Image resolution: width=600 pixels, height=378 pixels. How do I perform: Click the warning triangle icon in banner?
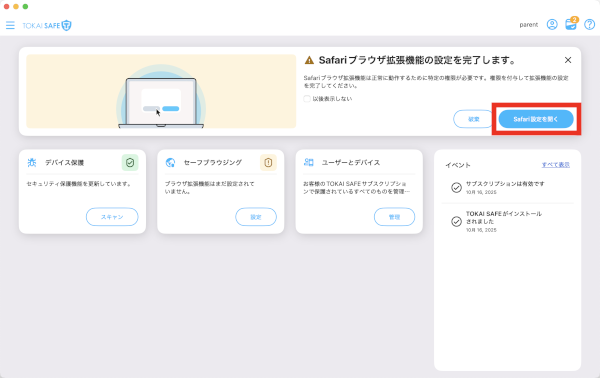309,60
